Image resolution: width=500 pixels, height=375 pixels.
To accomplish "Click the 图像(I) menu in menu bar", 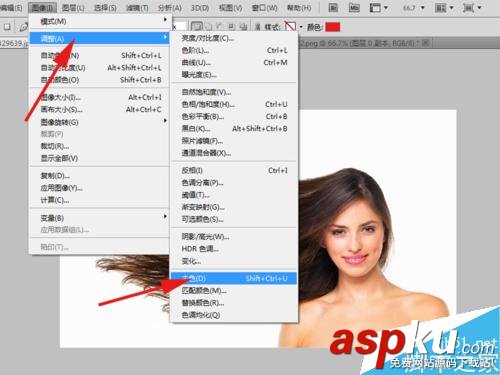I will point(43,8).
